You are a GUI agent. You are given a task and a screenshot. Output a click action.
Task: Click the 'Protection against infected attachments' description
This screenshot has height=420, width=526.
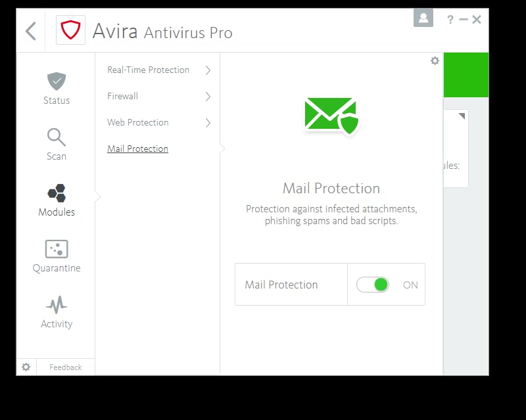(331, 215)
